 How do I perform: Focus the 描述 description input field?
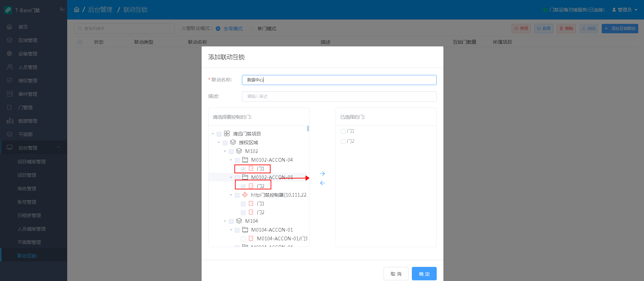(x=339, y=96)
